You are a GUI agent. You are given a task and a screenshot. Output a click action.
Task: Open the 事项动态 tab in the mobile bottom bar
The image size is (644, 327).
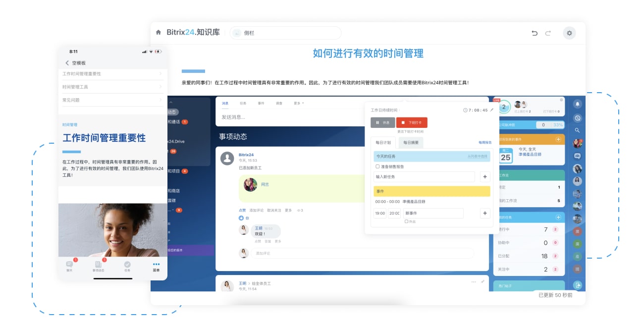point(98,267)
